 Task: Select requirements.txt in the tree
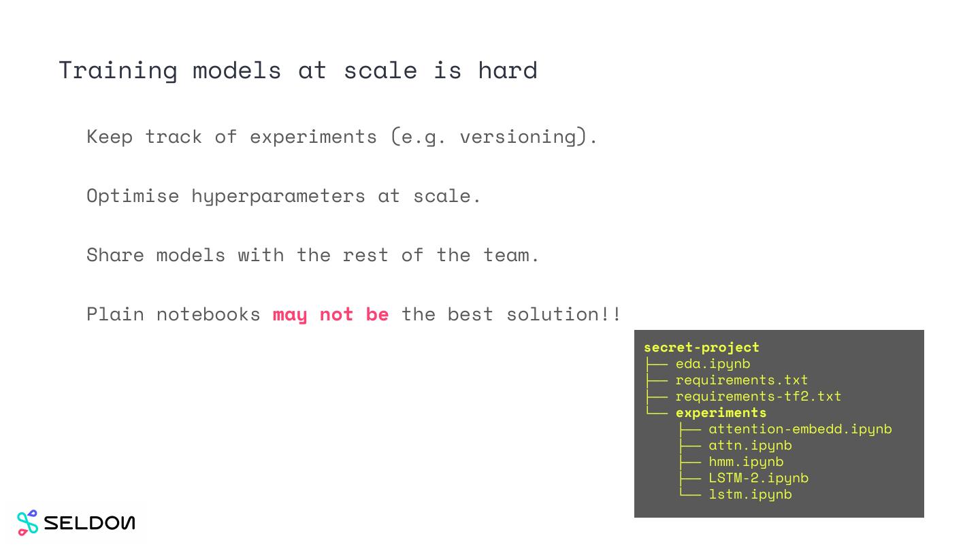[741, 380]
